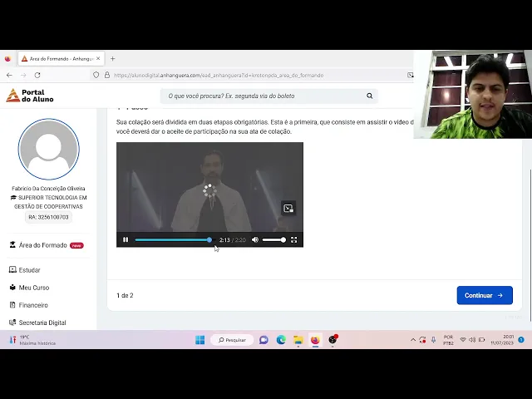The width and height of the screenshot is (532, 399).
Task: Open the notification count badge
Action: tap(521, 340)
